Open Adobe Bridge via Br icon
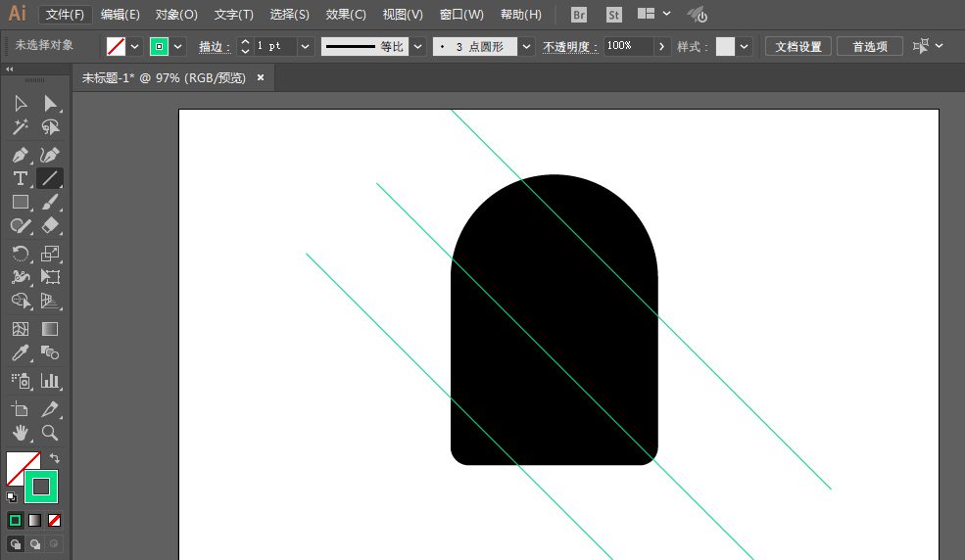 coord(578,14)
